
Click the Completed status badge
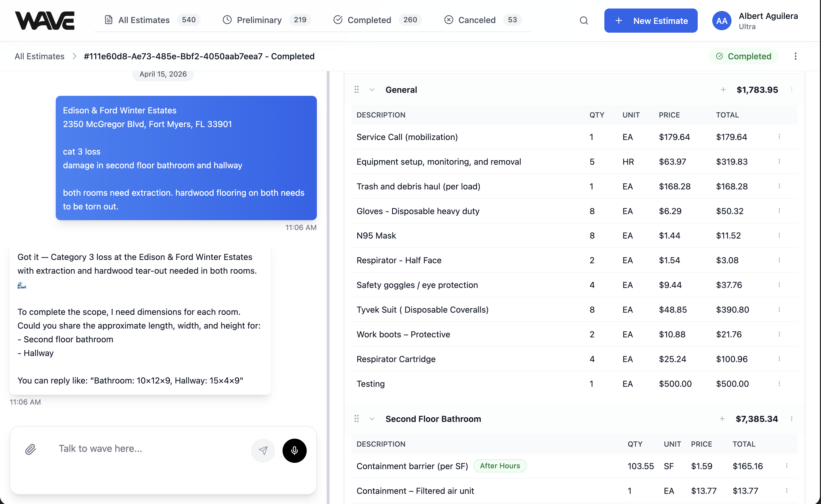743,56
